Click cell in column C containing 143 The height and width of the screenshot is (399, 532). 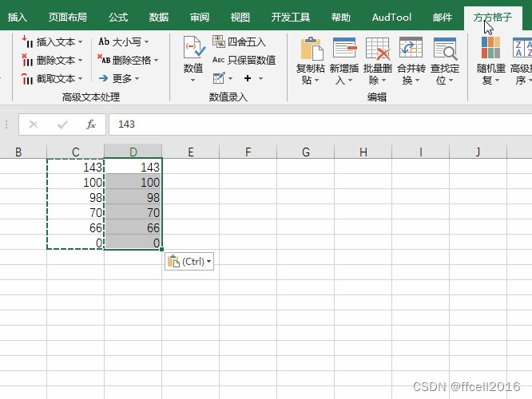tap(75, 167)
